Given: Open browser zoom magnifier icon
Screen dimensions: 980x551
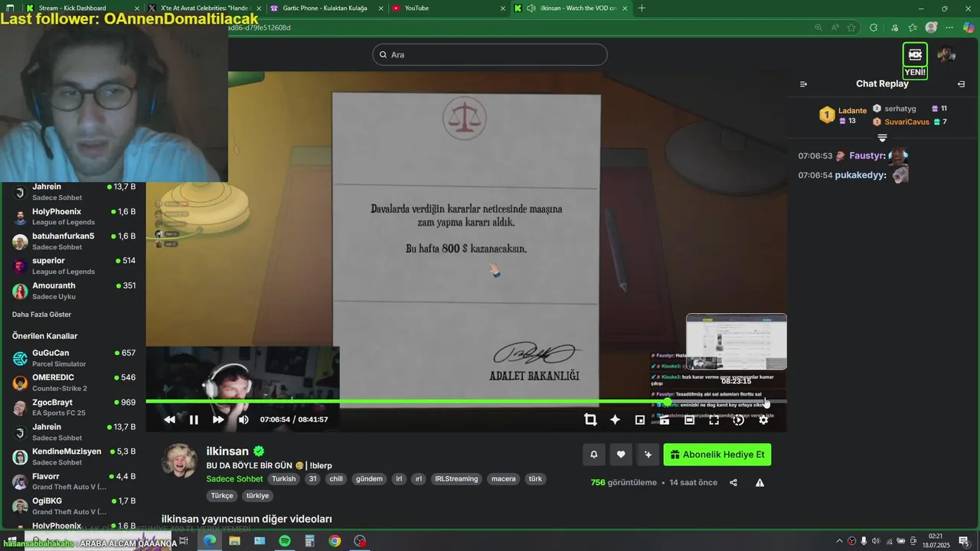Looking at the screenshot, I should (x=818, y=28).
